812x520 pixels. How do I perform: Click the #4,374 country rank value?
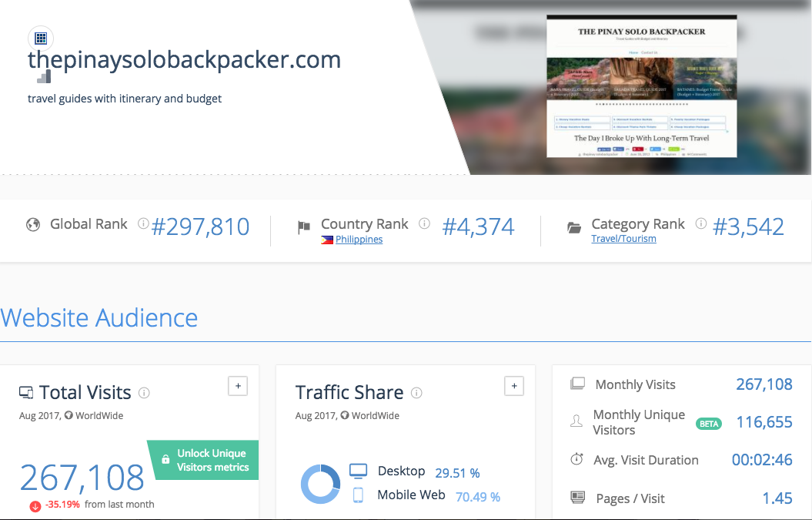point(478,227)
